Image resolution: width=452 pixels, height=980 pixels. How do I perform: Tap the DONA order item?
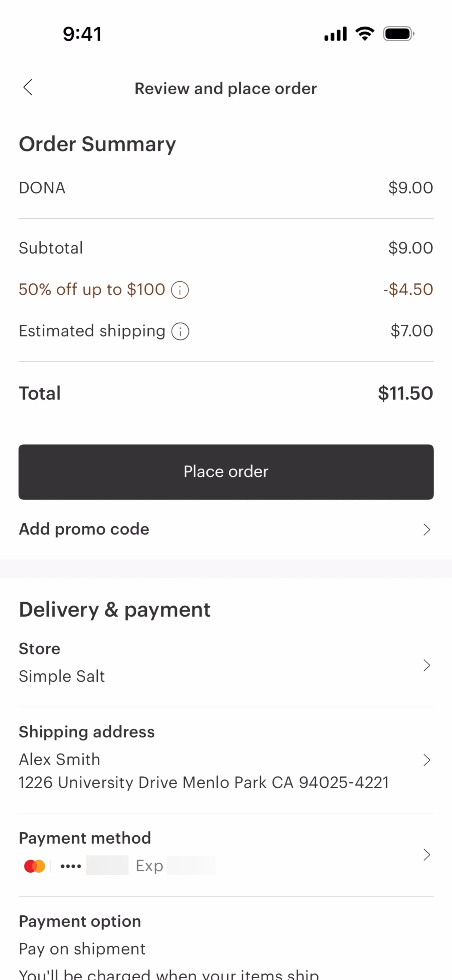(42, 188)
